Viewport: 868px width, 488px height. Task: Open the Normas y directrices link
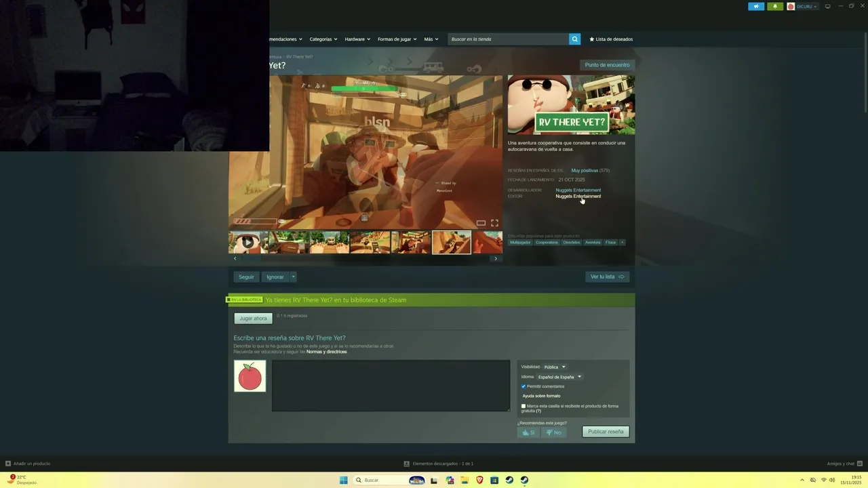[x=326, y=352]
